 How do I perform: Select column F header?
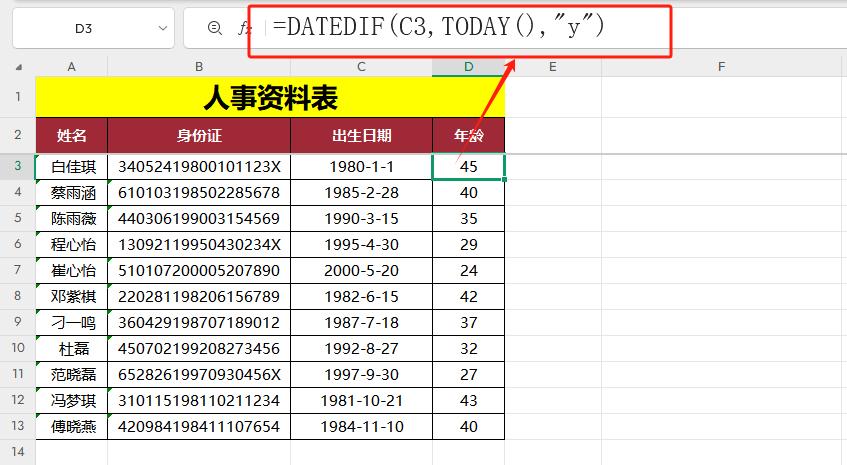tap(721, 67)
